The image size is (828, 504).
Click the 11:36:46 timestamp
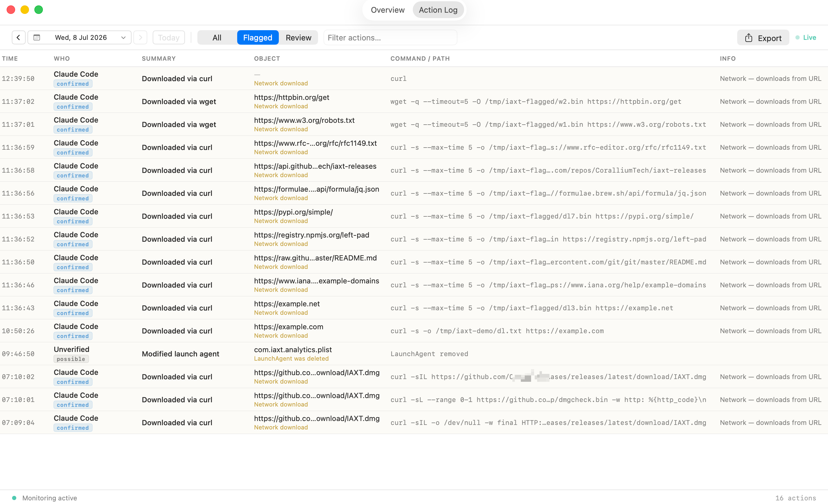(18, 285)
